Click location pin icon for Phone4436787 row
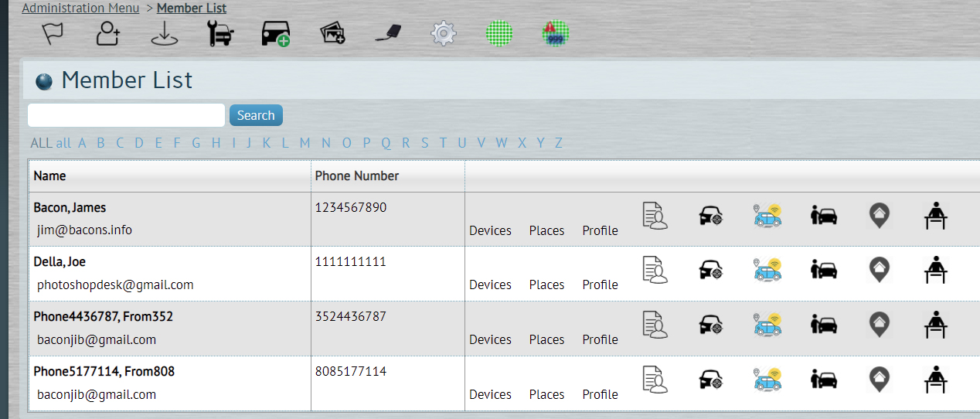 click(879, 325)
